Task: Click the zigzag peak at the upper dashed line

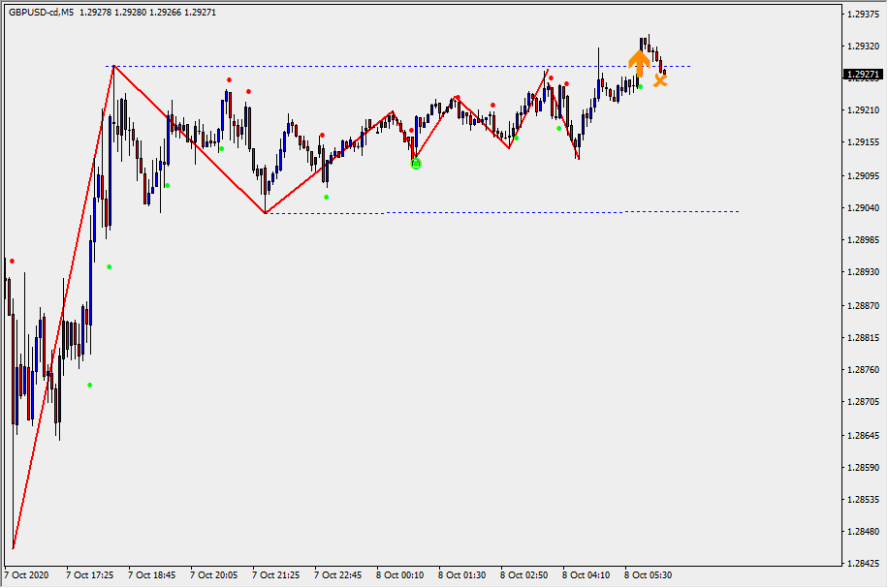Action: tap(113, 66)
